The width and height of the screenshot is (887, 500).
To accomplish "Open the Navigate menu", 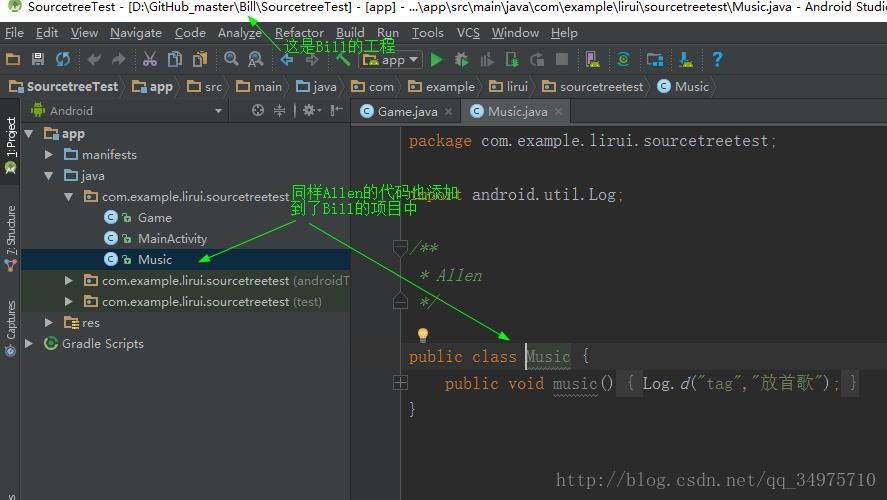I will [x=136, y=33].
